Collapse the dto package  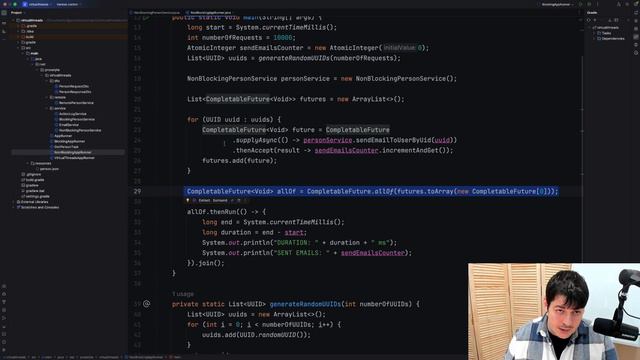coord(48,81)
